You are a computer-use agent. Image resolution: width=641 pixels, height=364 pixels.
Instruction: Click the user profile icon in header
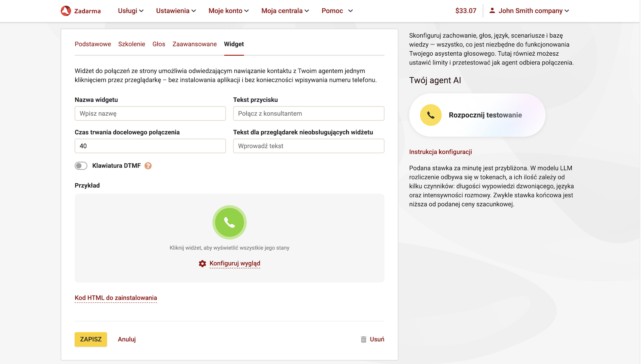(492, 11)
